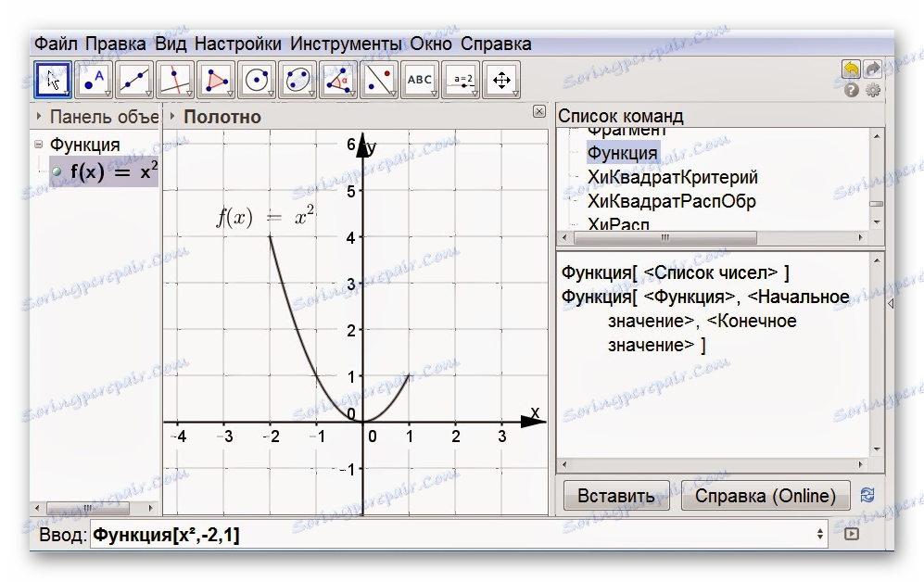
Task: Select the Move tool
Action: (x=53, y=79)
